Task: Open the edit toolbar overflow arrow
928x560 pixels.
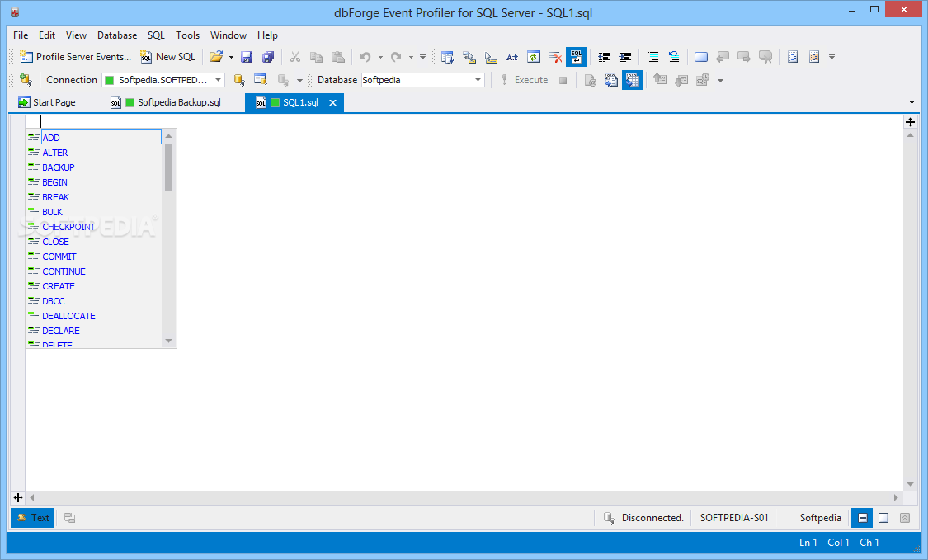Action: (831, 58)
